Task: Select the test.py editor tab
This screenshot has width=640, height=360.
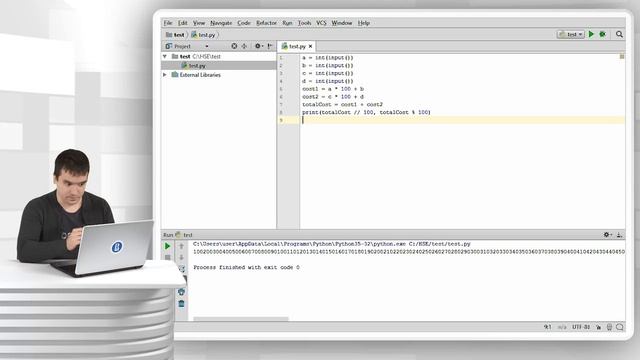Action: (297, 47)
